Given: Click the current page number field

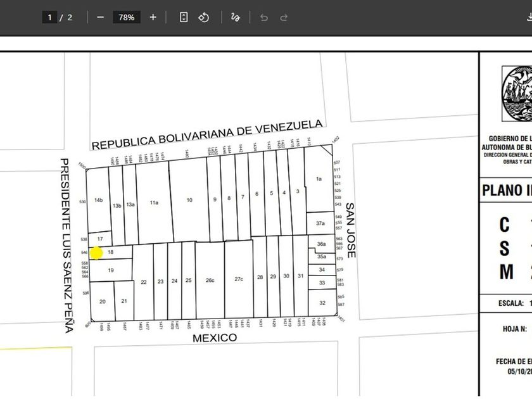Looking at the screenshot, I should pyautogui.click(x=49, y=17).
